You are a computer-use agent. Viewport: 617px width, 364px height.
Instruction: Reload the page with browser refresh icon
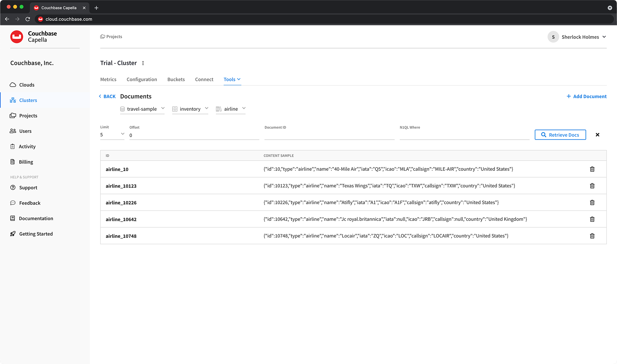(x=28, y=19)
